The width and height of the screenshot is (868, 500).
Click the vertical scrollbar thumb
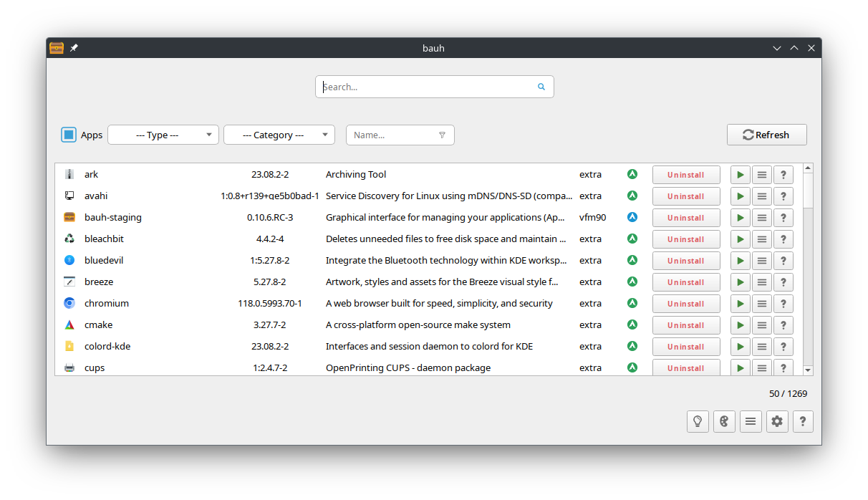click(x=808, y=190)
